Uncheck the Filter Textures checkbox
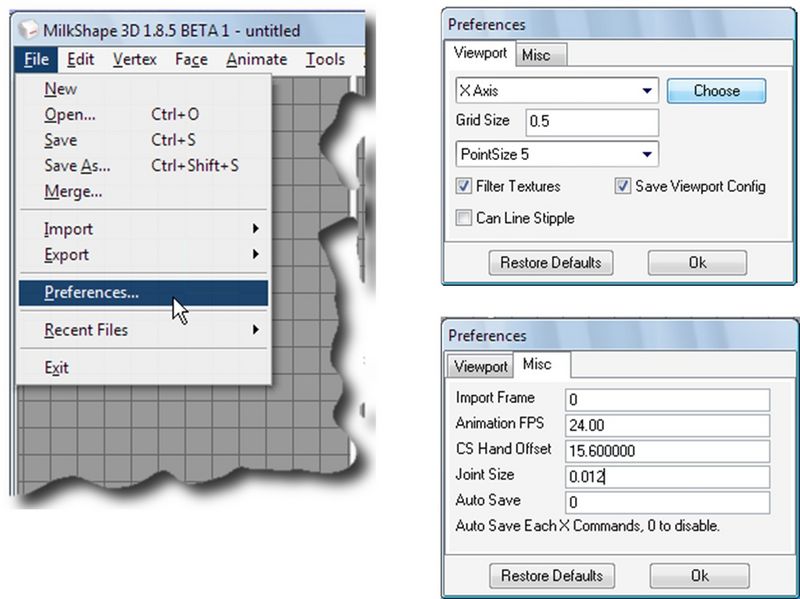Screen dimensions: 800x599 coord(464,186)
